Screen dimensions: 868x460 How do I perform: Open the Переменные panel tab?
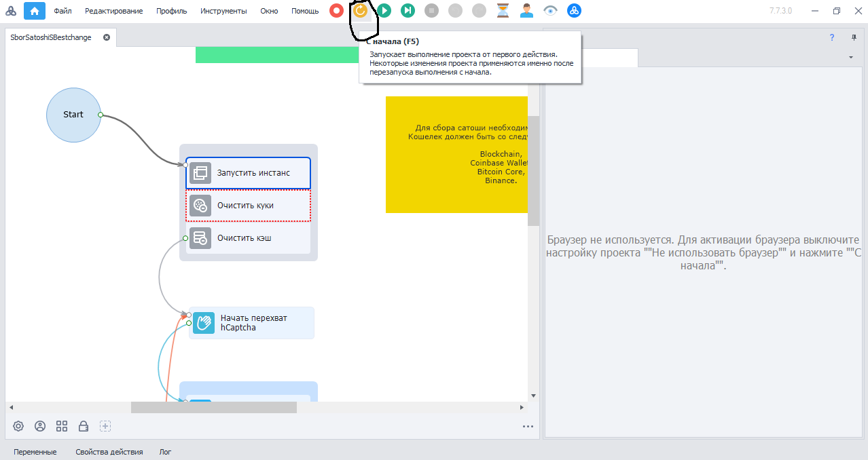tap(35, 452)
